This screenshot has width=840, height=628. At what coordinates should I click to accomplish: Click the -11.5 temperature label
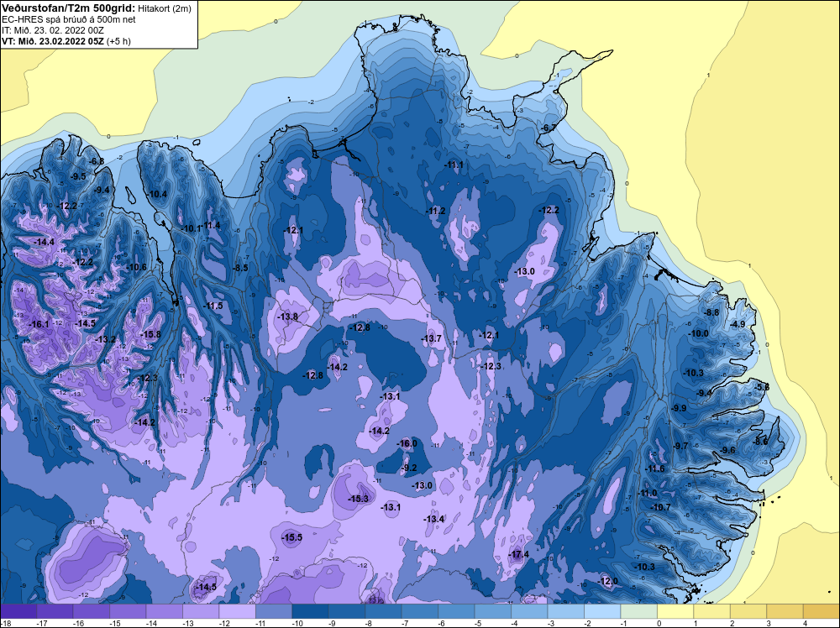point(213,306)
